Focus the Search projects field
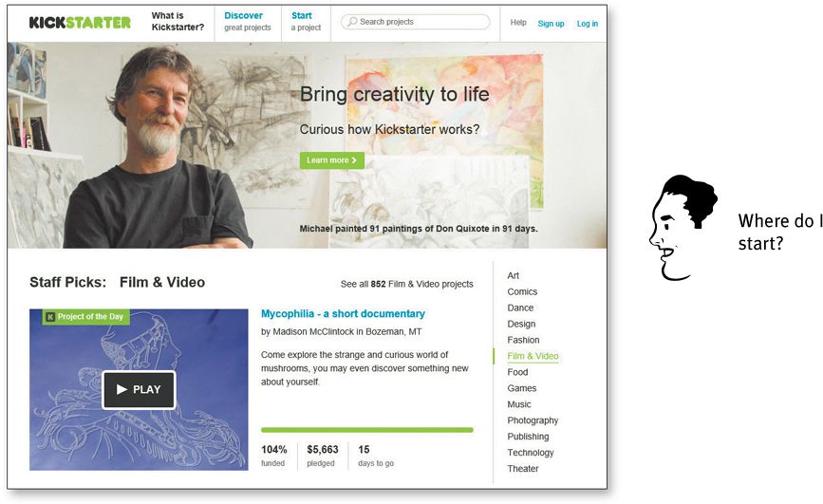Viewport: 823px width, 504px height. [415, 22]
